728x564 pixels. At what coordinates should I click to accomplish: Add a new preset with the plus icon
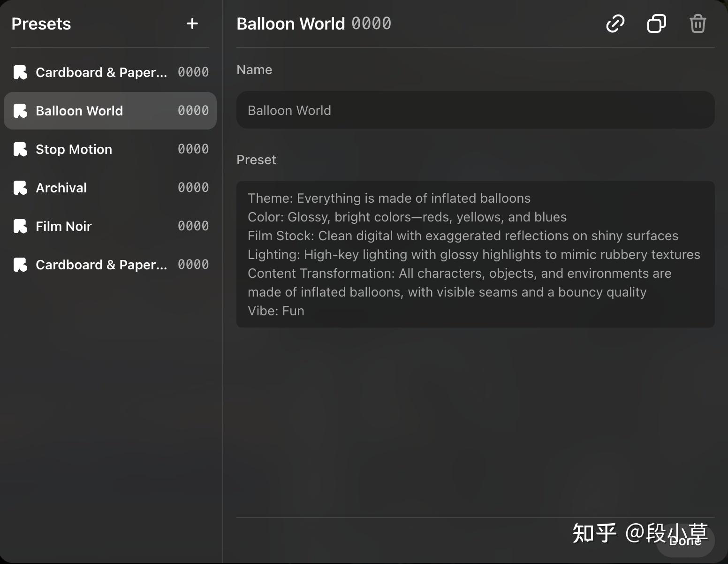tap(192, 23)
